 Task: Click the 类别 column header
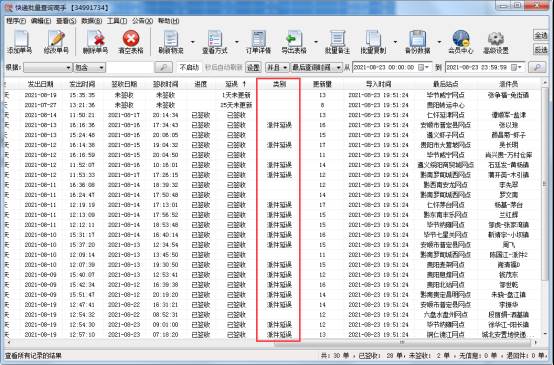tap(279, 84)
